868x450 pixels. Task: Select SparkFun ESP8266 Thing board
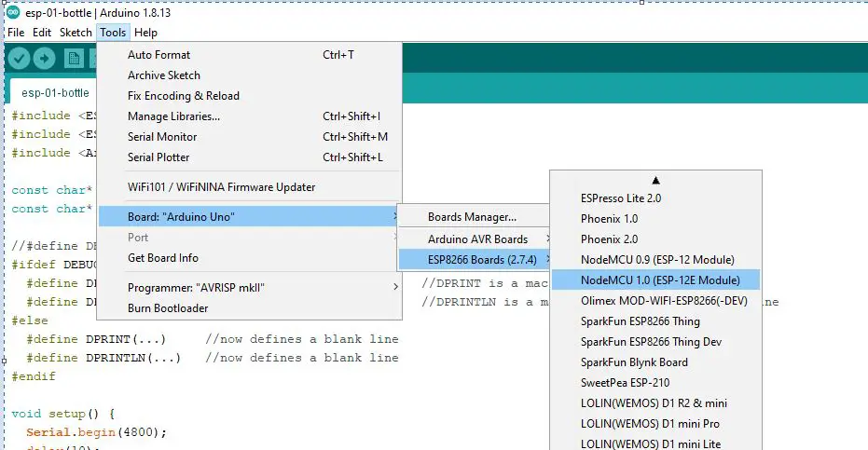(x=656, y=321)
